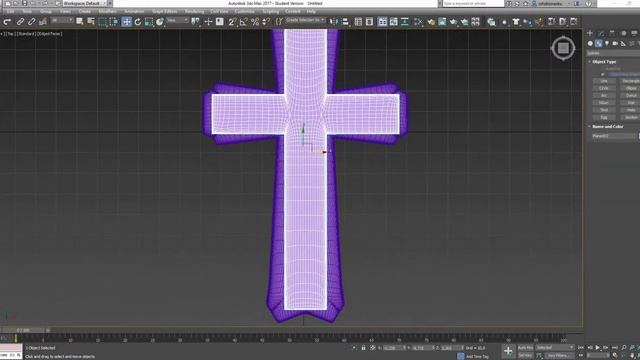
Task: Collapse the Name and Color rollout
Action: [x=607, y=127]
